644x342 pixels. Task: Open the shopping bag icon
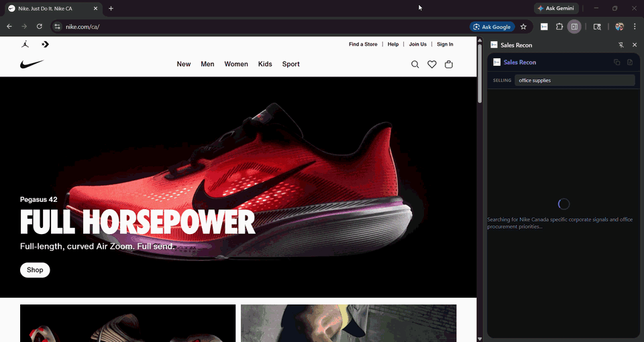(x=449, y=64)
